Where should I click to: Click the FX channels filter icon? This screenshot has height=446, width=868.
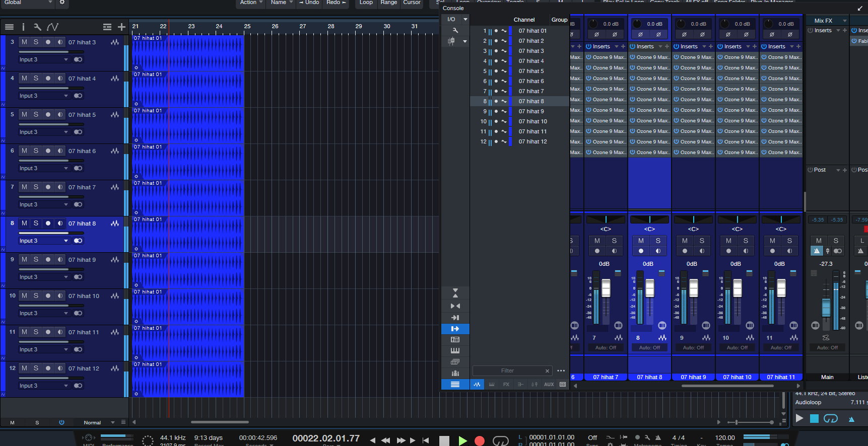pos(506,385)
